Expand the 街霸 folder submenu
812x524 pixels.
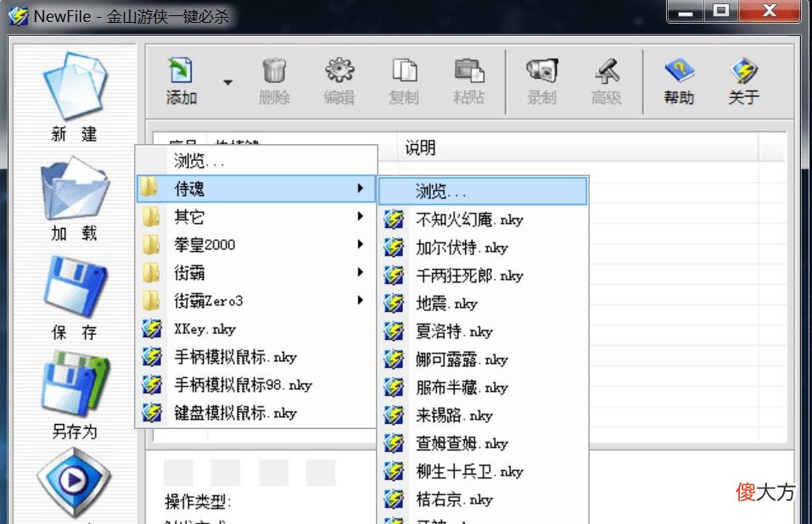click(x=256, y=272)
